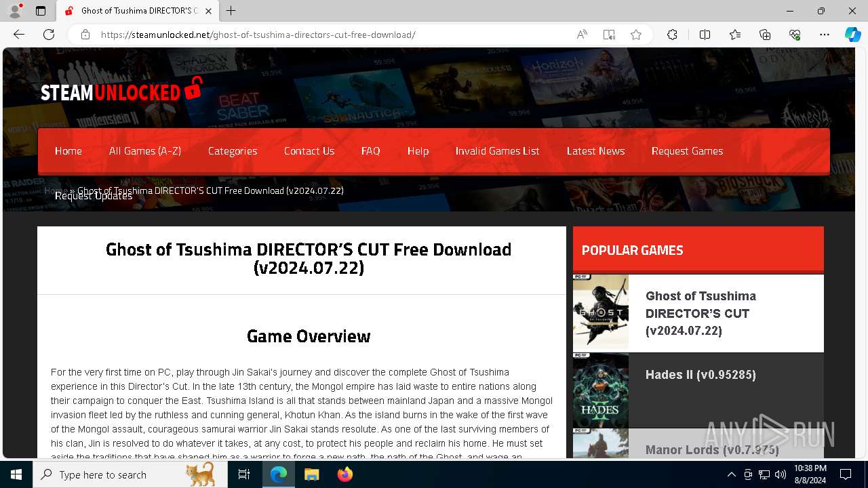Open FAQ menu item

click(x=370, y=150)
